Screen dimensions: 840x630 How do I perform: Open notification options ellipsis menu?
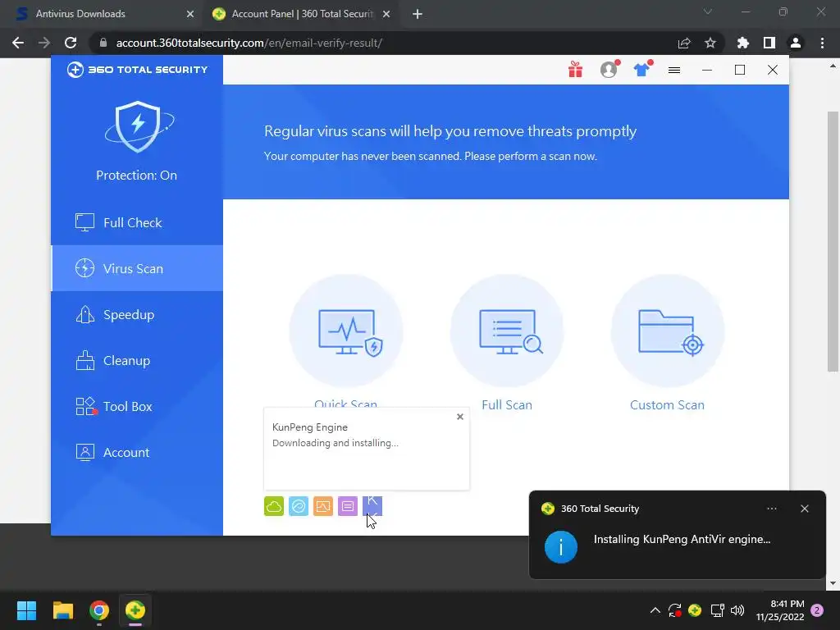[771, 509]
